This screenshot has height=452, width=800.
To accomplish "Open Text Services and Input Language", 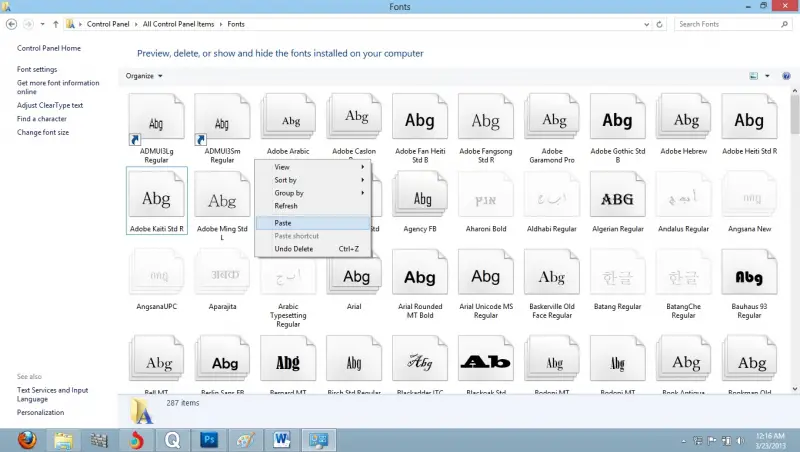I will click(x=53, y=394).
